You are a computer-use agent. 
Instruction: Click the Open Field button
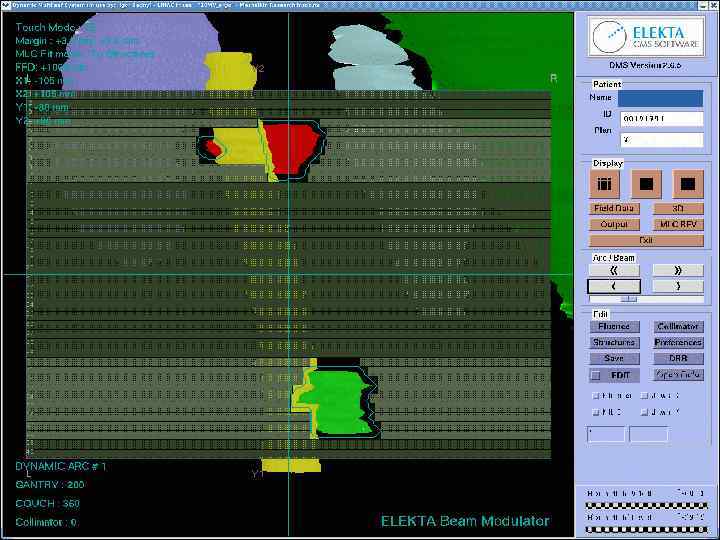tap(678, 375)
